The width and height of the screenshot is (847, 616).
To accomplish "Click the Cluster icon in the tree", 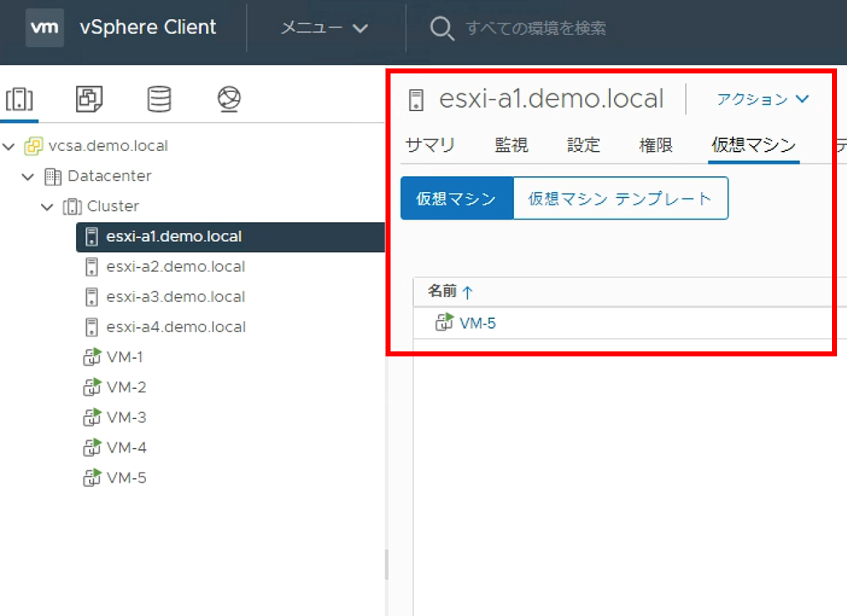I will pyautogui.click(x=72, y=206).
